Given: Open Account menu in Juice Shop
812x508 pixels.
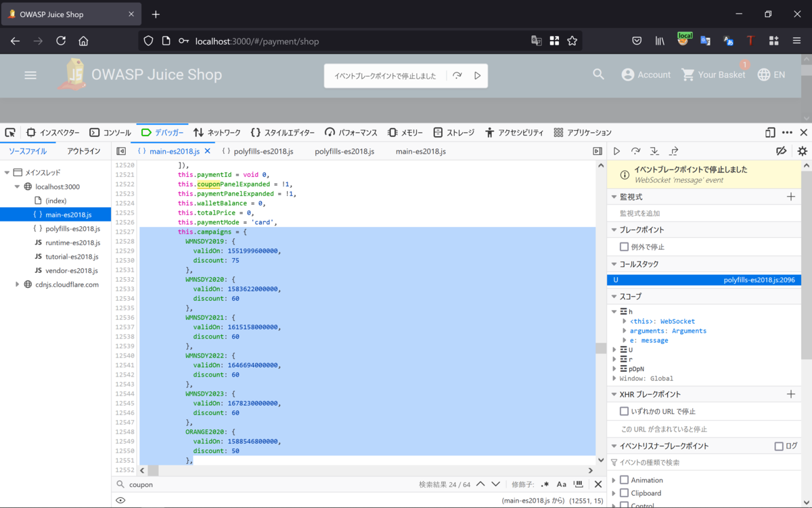Looking at the screenshot, I should pos(646,75).
